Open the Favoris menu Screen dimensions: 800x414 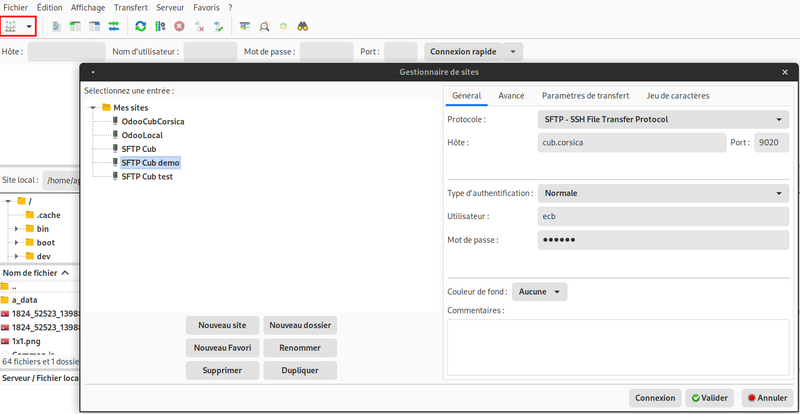(x=207, y=8)
